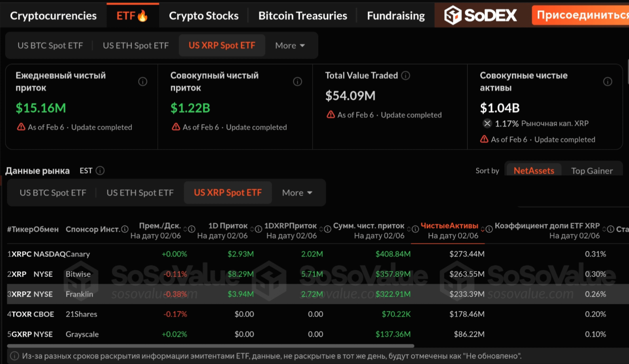Expand More dropdown in market data tabs
This screenshot has height=364, width=629.
297,193
